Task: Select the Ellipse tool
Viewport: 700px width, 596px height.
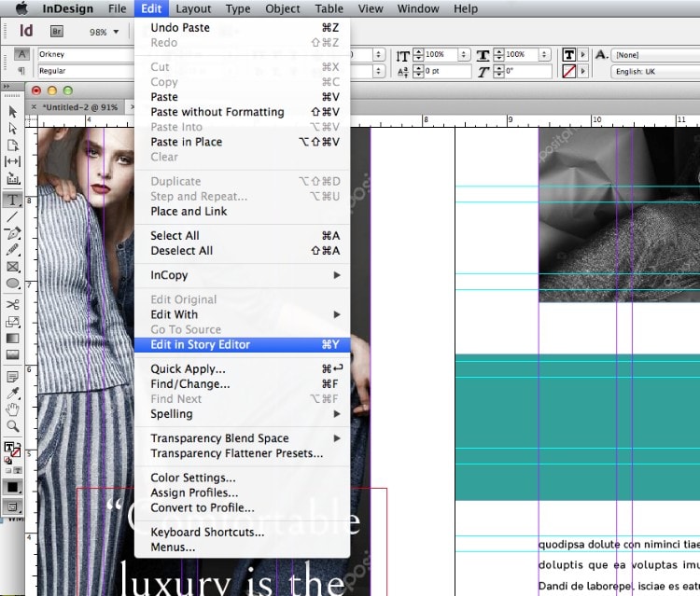Action: click(12, 284)
